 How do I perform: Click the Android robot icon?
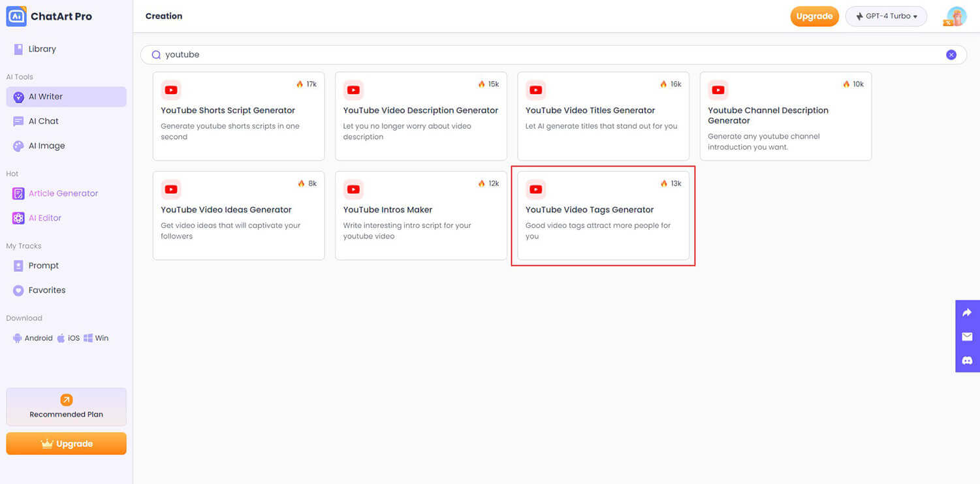click(x=17, y=338)
